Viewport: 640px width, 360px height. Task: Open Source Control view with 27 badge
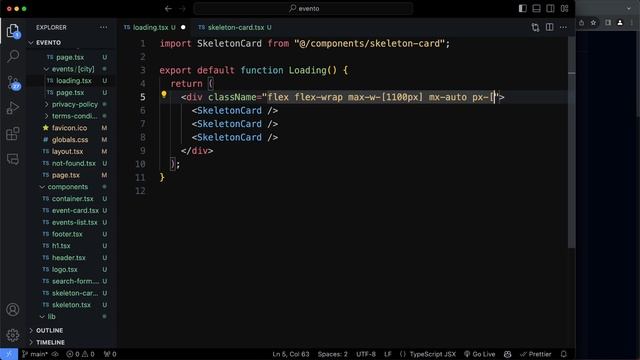pyautogui.click(x=13, y=83)
